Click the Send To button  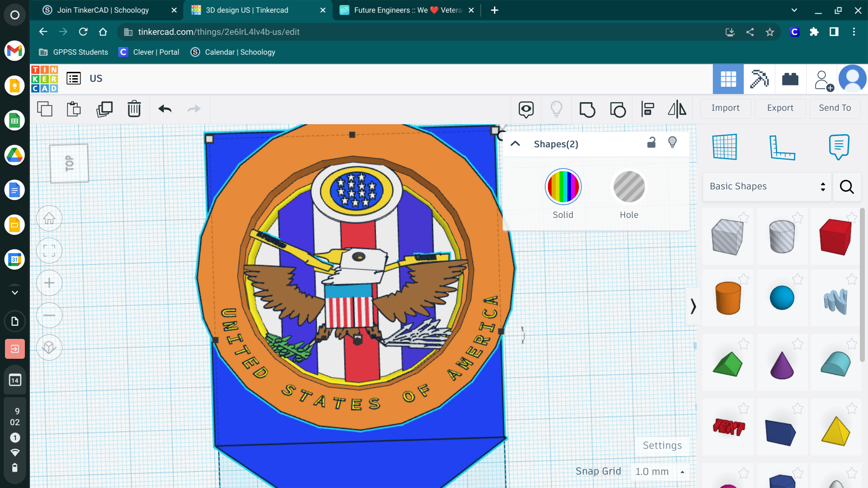(x=835, y=108)
